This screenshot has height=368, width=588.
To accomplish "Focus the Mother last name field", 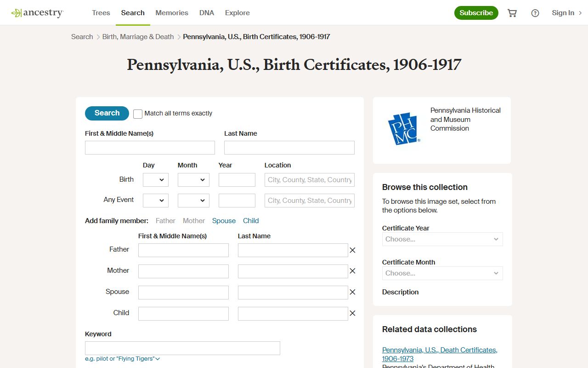I will (293, 271).
